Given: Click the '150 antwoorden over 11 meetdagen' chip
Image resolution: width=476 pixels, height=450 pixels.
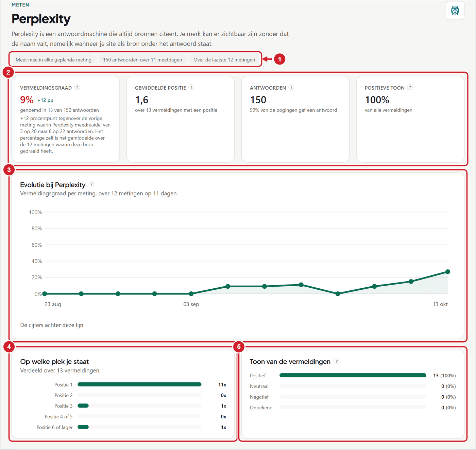Looking at the screenshot, I should click(142, 60).
